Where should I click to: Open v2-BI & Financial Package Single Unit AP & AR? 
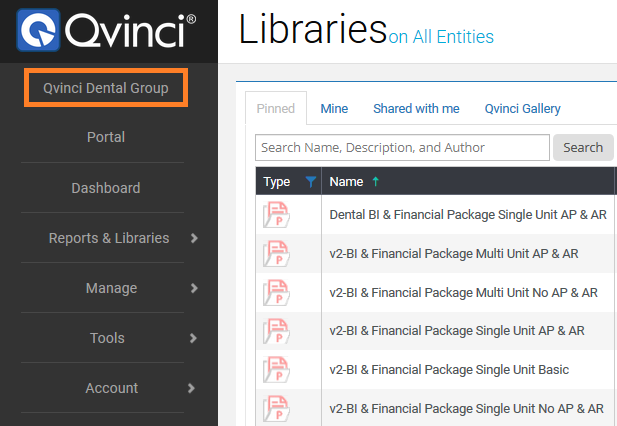[457, 331]
